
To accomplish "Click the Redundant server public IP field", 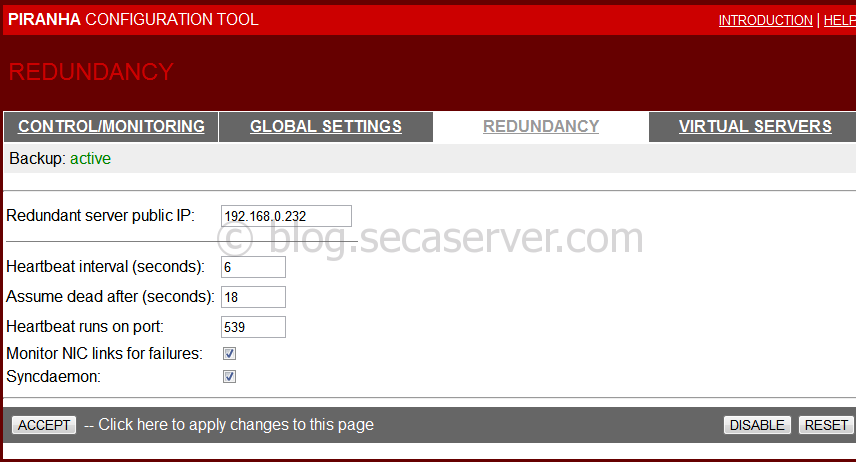I will tap(286, 216).
